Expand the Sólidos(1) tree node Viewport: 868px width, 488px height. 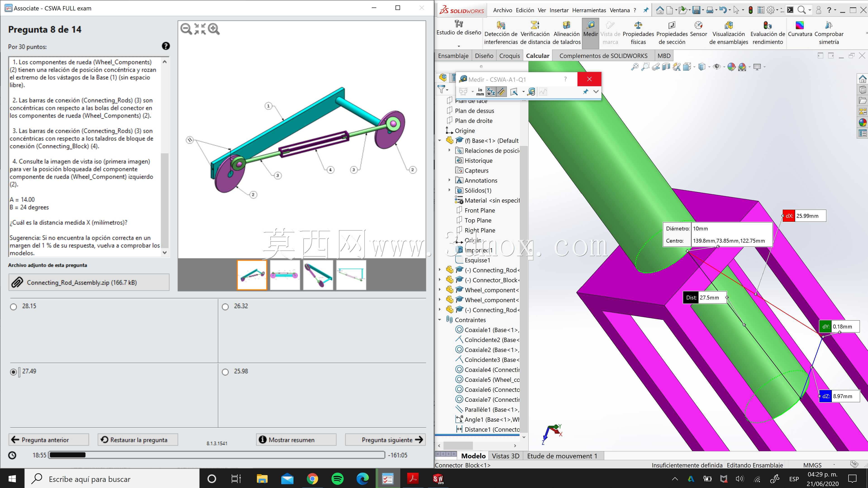tap(449, 190)
